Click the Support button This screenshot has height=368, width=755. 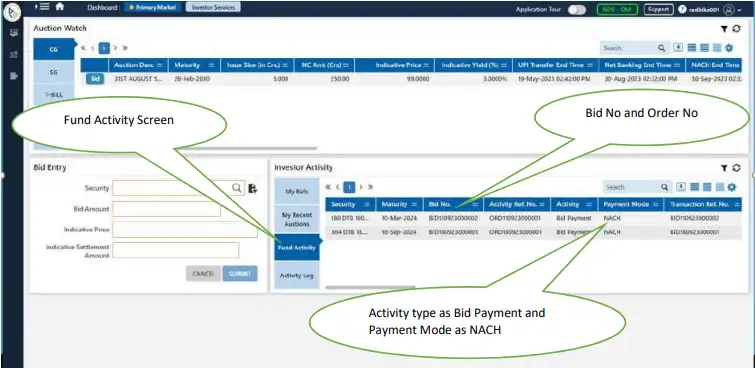pos(659,10)
